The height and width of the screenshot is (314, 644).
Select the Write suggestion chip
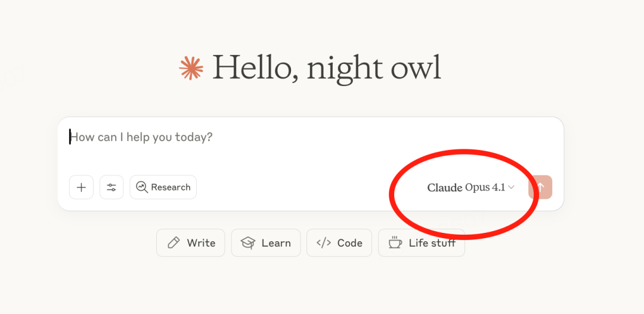[x=191, y=243]
